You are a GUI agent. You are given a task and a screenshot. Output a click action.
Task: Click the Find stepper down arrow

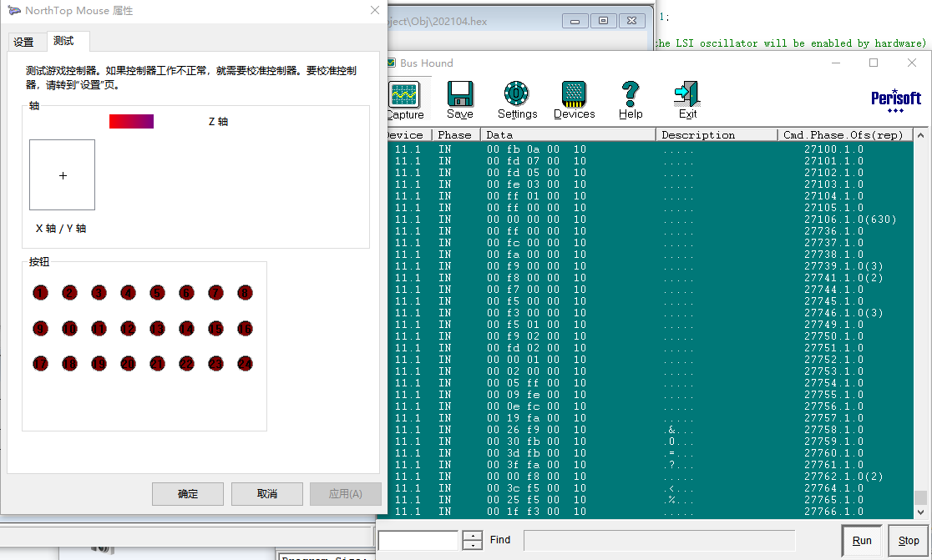coord(472,545)
